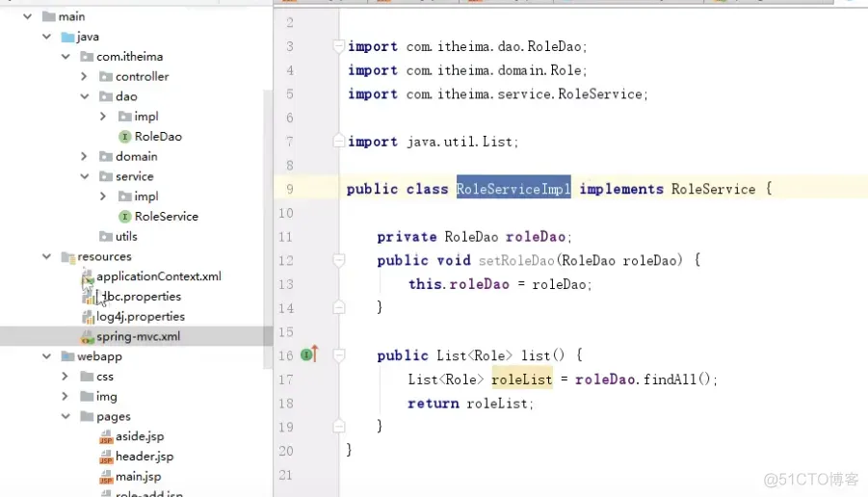Click the controller package icon
Image resolution: width=868 pixels, height=497 pixels.
[106, 76]
